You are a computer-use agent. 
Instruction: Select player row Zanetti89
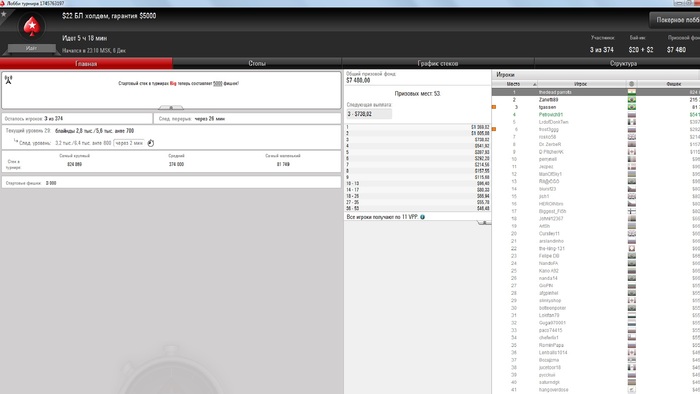point(596,100)
